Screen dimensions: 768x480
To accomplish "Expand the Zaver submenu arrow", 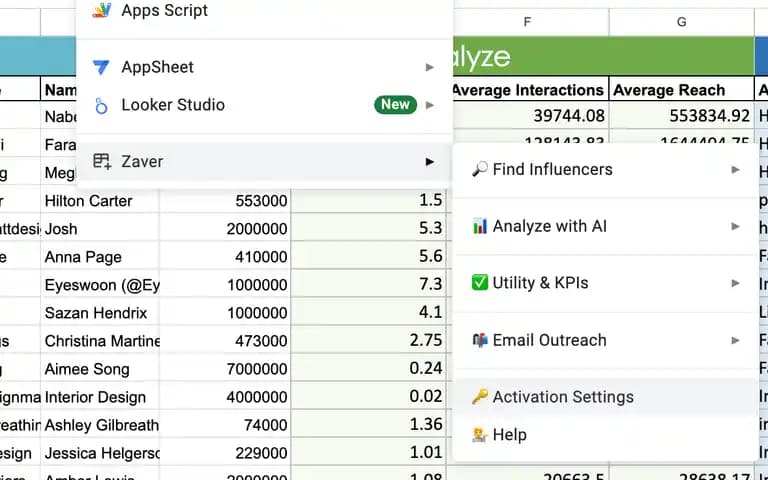I will 430,161.
